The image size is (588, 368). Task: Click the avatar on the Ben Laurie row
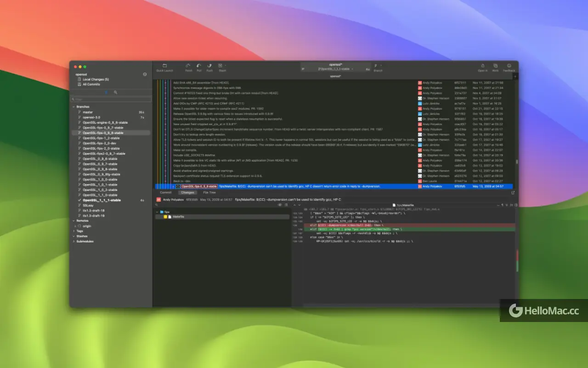tap(420, 181)
